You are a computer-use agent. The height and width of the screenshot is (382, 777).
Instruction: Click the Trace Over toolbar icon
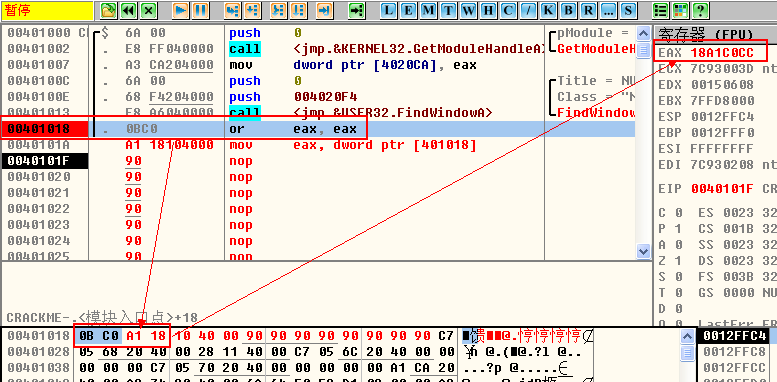(x=298, y=10)
